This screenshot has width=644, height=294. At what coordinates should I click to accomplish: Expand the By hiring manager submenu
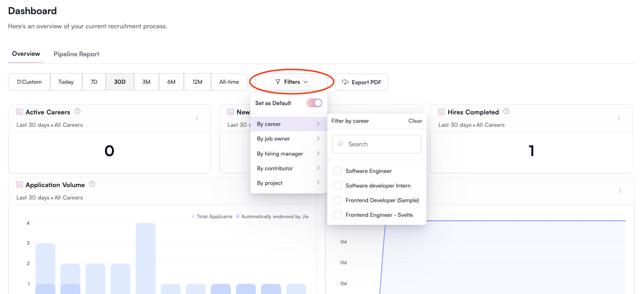pos(289,153)
